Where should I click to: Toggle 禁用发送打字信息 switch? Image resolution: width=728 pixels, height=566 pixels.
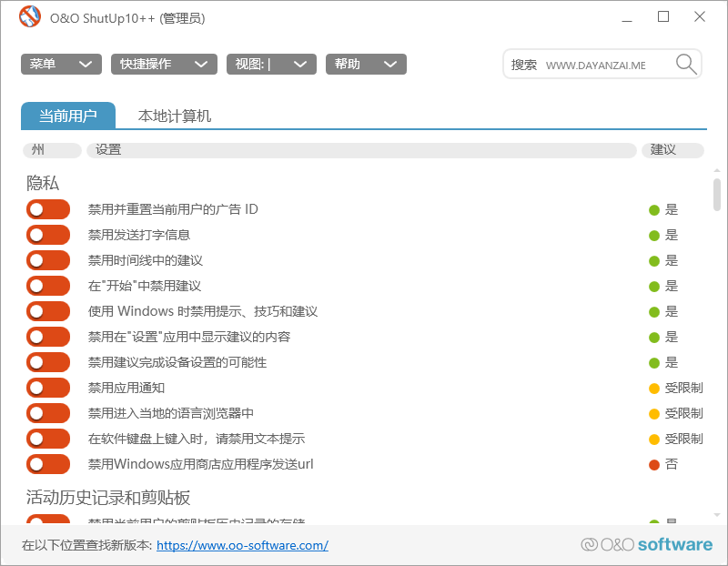tap(48, 235)
